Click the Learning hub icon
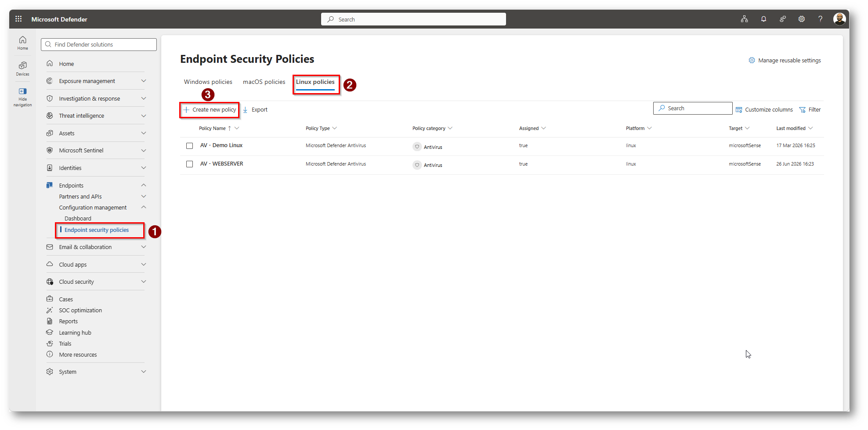This screenshot has width=868, height=430. pos(50,332)
